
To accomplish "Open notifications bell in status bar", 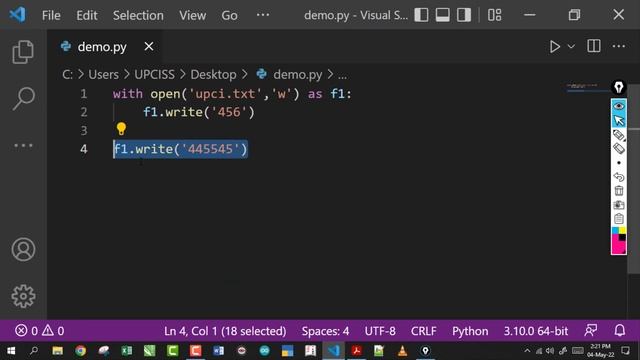I will (620, 330).
